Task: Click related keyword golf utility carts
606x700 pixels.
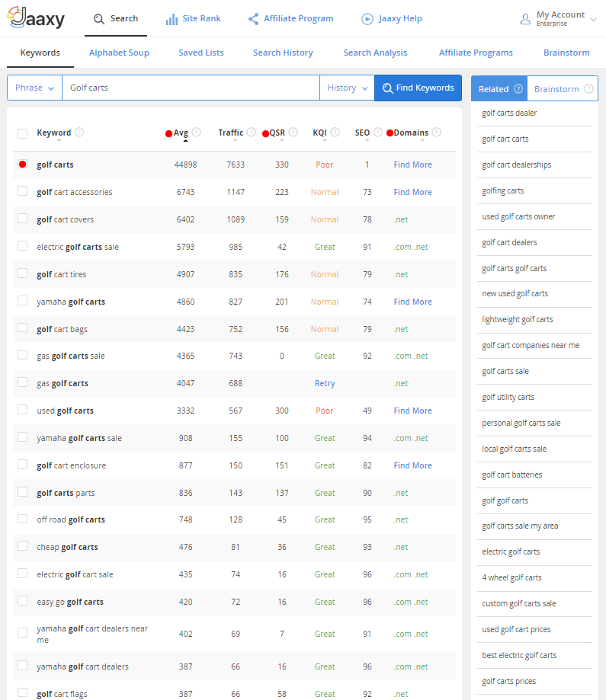Action: 508,398
